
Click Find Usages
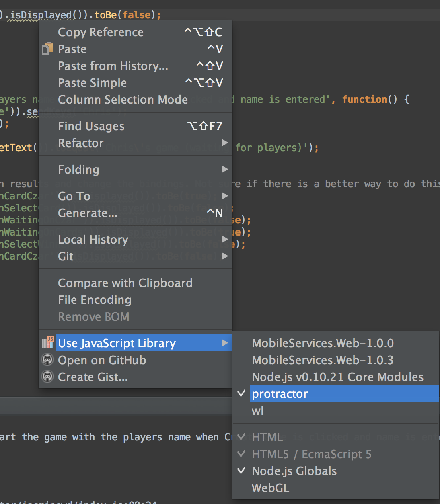(x=91, y=126)
